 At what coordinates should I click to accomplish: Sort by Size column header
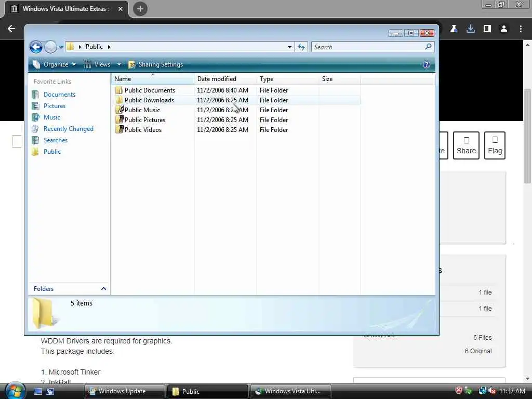tap(340, 79)
